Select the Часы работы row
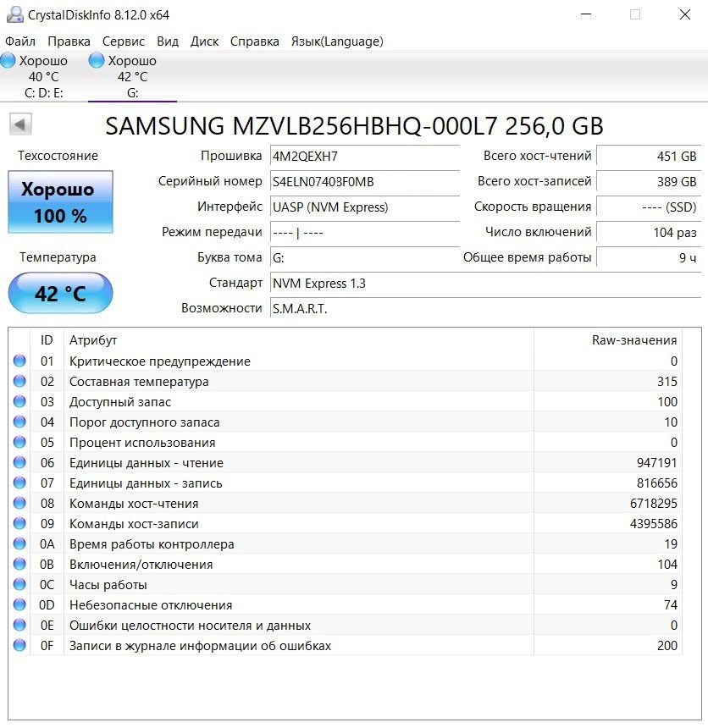Viewport: 708px width, 728px height. click(x=346, y=584)
